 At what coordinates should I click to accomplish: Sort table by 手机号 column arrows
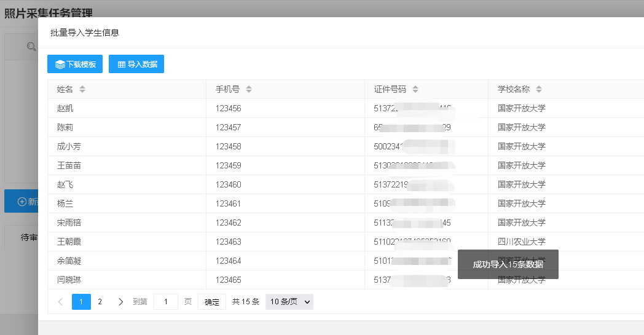pos(249,90)
